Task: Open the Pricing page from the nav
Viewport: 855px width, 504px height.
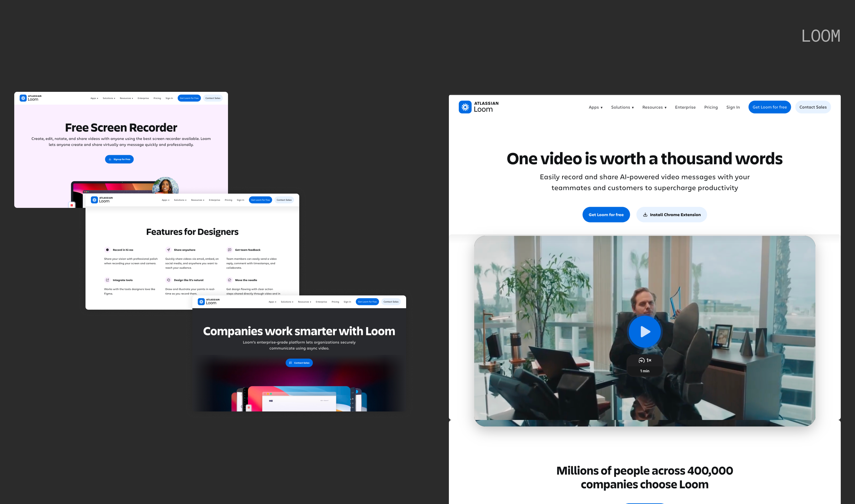Action: [x=711, y=107]
